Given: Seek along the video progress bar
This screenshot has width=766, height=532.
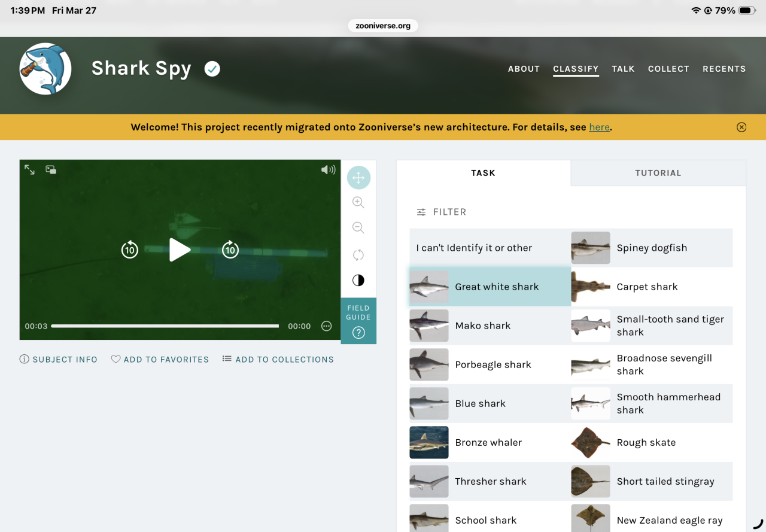Looking at the screenshot, I should point(165,326).
